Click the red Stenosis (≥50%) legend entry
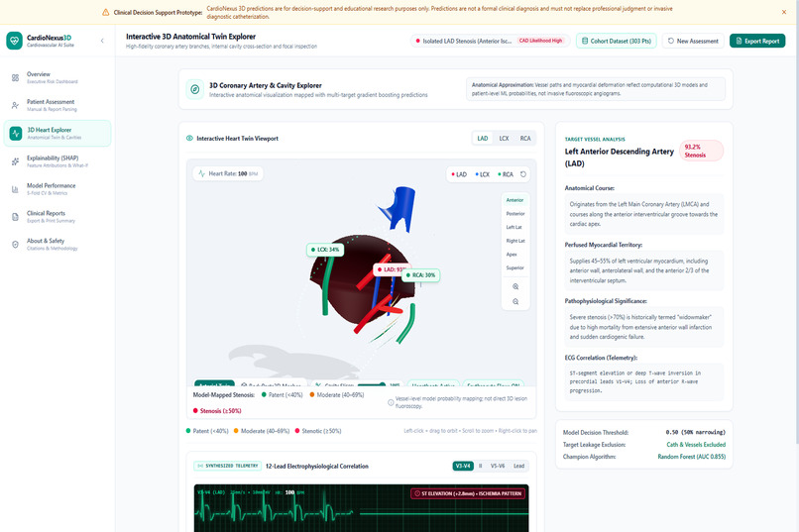 (x=217, y=411)
